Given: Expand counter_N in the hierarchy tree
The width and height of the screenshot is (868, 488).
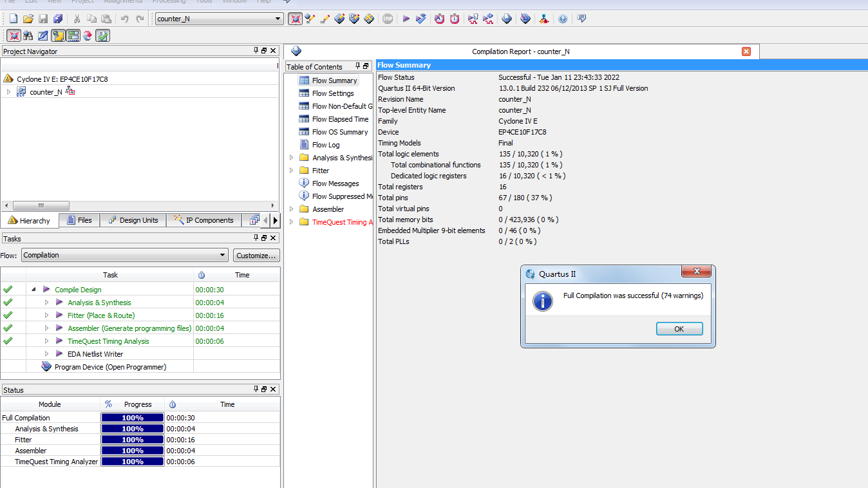Looking at the screenshot, I should tap(8, 92).
